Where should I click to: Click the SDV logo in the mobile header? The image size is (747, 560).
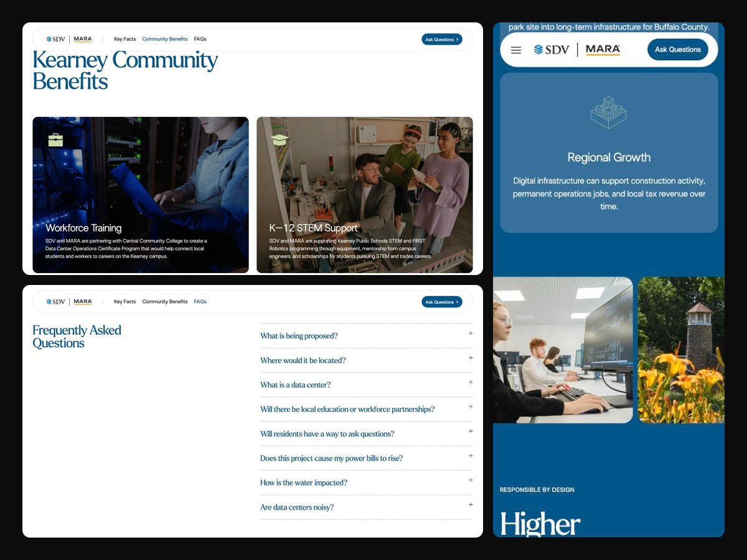552,50
